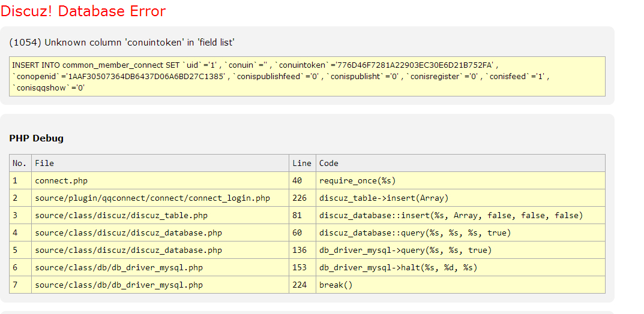The width and height of the screenshot is (644, 314).
Task: Select db_driver_mysql.php cell with line 153
Action: point(160,267)
